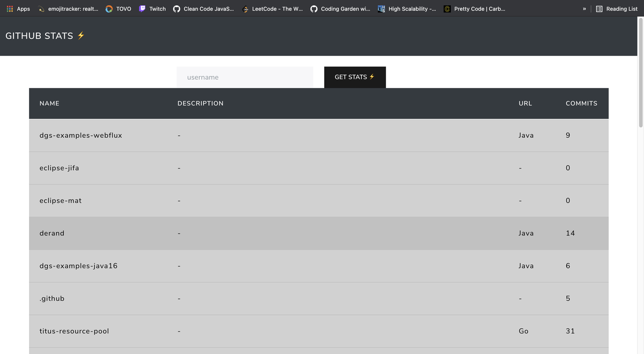This screenshot has height=354, width=644.
Task: Click Java in the derand row
Action: [526, 233]
